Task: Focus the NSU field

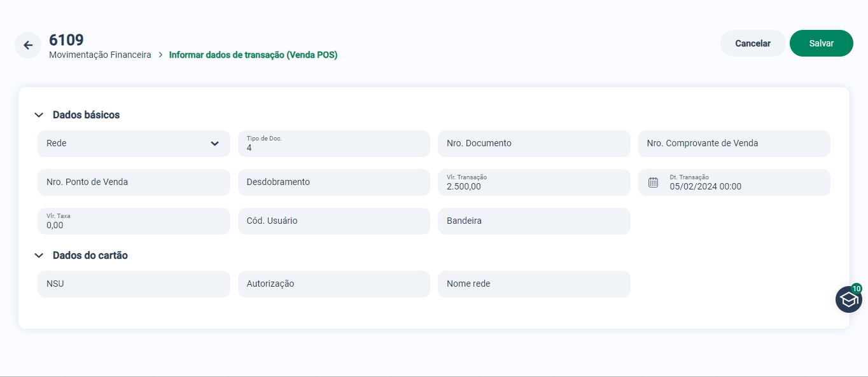Action: point(134,284)
